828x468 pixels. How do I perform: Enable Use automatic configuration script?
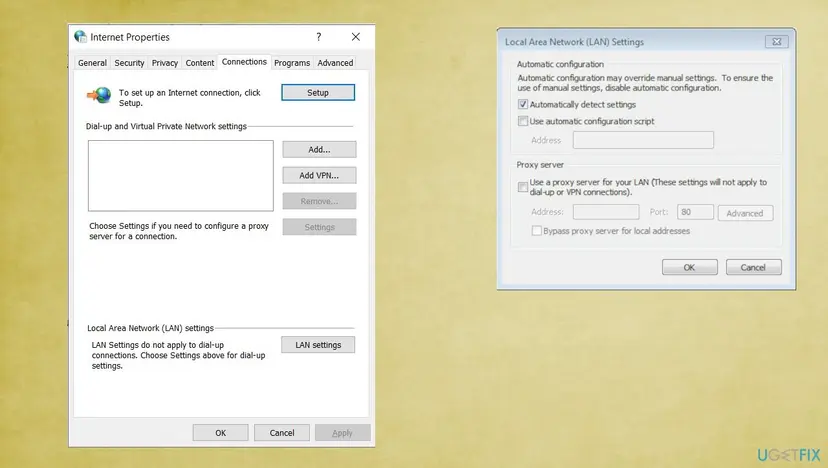click(x=523, y=121)
